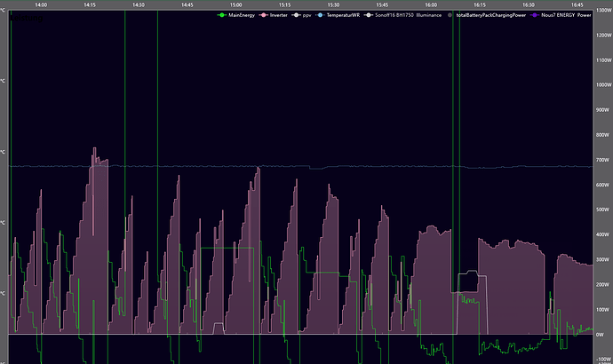613x364 pixels.
Task: Click the 400W power axis label
Action: click(x=603, y=234)
